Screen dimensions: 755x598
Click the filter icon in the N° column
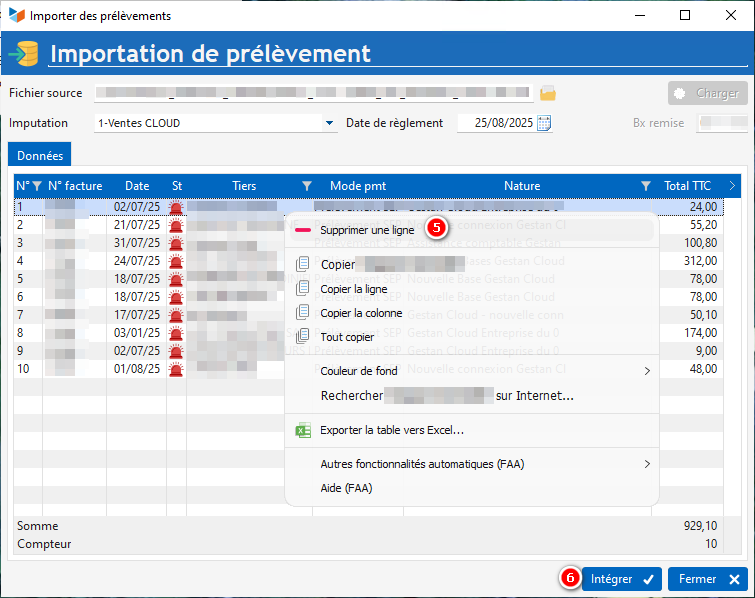[x=36, y=186]
